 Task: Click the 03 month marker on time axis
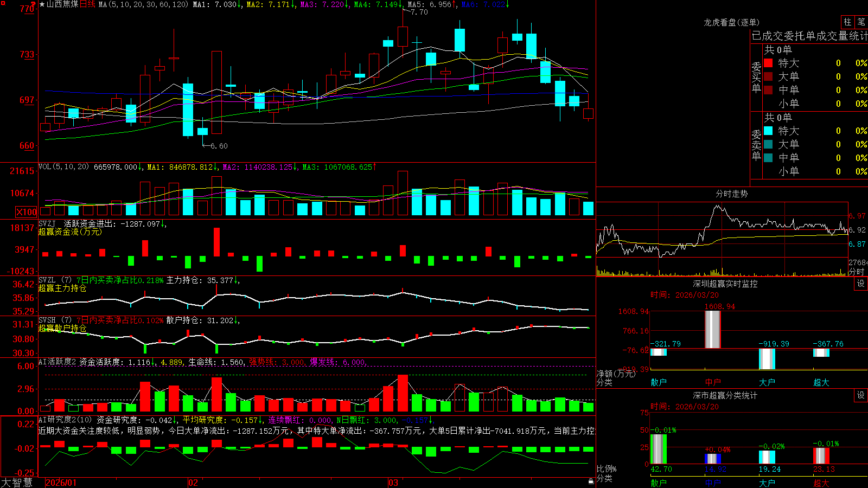coord(393,483)
